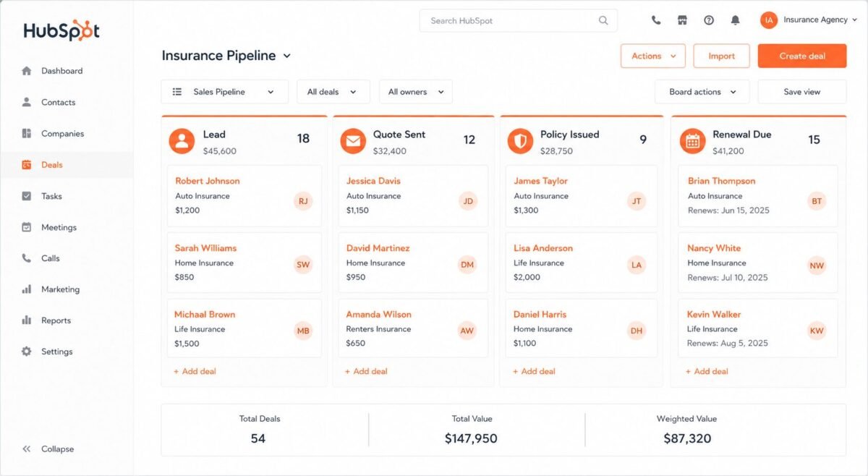Open the Daniel Harris deal
This screenshot has height=476, width=868.
[x=582, y=328]
